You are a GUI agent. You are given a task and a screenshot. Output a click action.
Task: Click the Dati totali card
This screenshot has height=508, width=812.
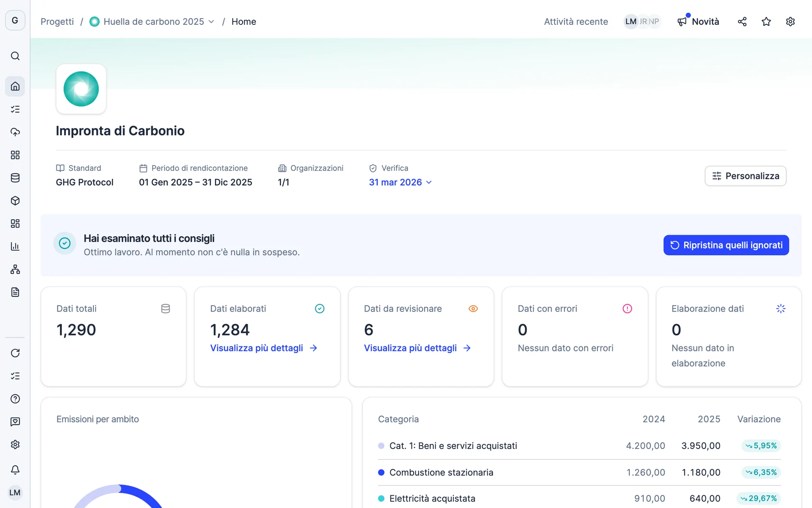(x=113, y=336)
